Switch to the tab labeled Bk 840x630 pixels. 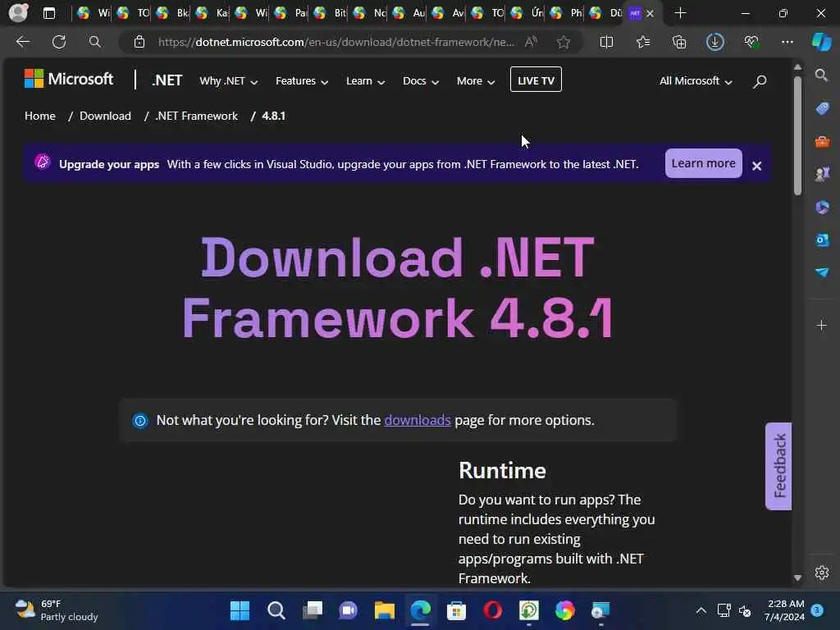(x=174, y=13)
